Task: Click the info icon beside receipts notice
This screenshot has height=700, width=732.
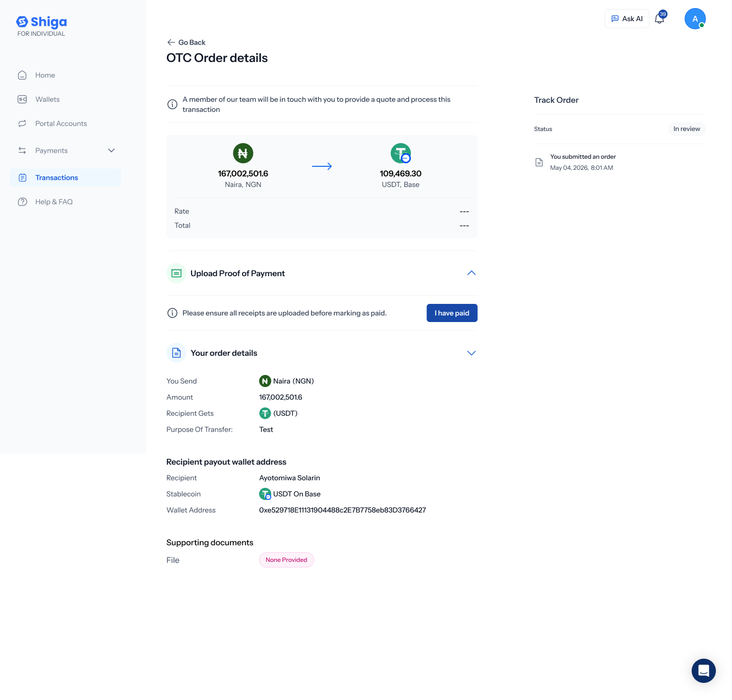Action: click(x=172, y=313)
